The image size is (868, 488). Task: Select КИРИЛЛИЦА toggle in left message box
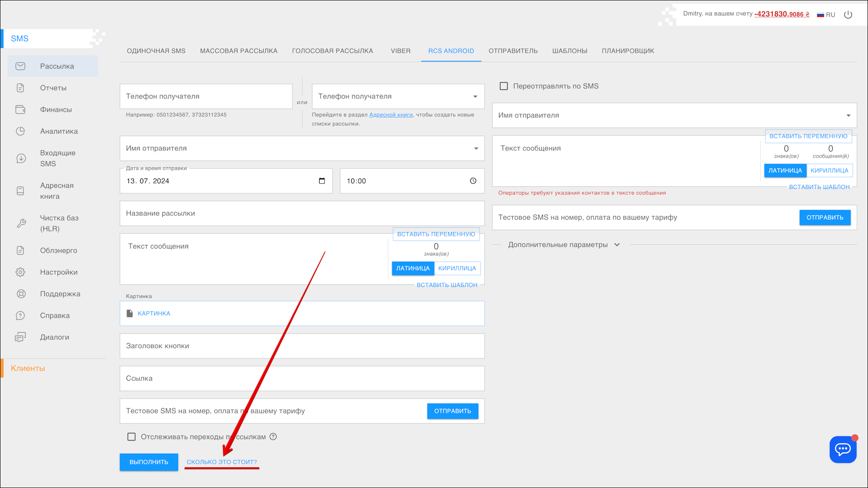coord(457,268)
